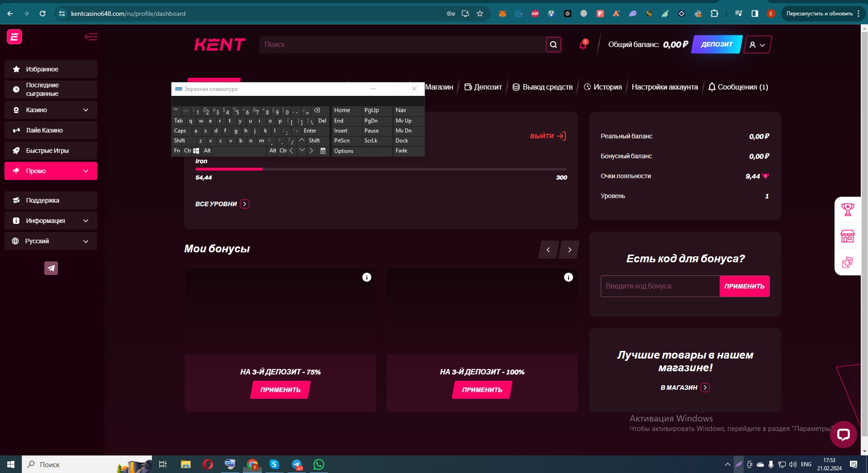Collapse the left sidebar menu
This screenshot has width=868, height=473.
[90, 37]
